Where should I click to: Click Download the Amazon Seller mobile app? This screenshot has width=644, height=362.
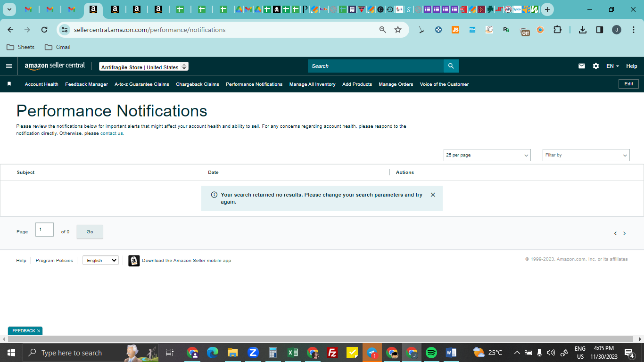[x=186, y=261]
